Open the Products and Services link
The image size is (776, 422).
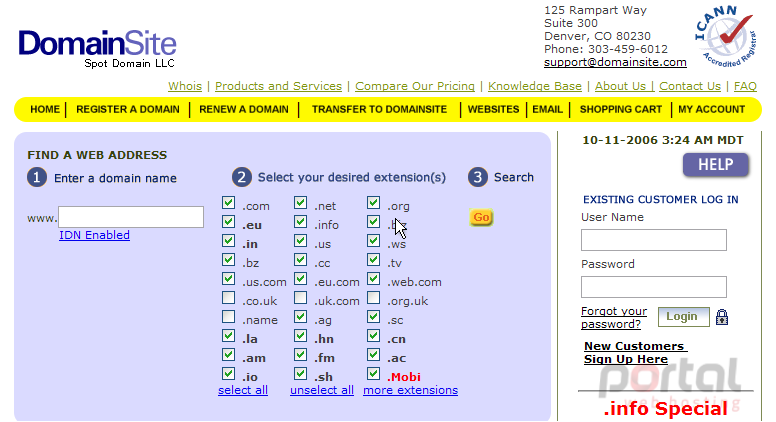[x=278, y=86]
